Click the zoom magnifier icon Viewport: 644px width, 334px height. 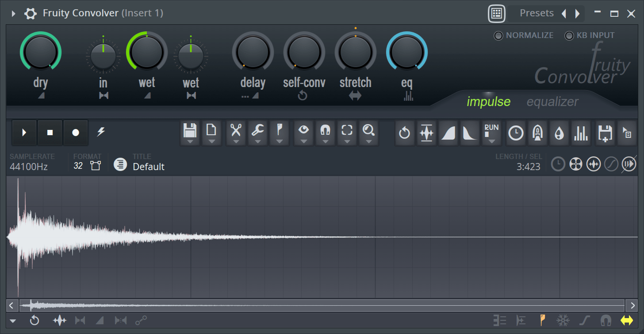tap(368, 130)
